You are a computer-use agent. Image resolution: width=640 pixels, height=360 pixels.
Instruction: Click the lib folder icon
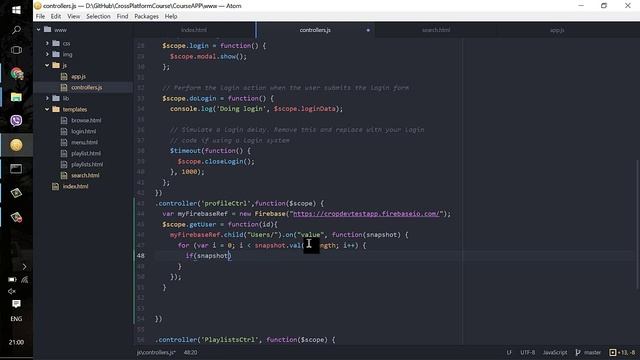click(56, 98)
